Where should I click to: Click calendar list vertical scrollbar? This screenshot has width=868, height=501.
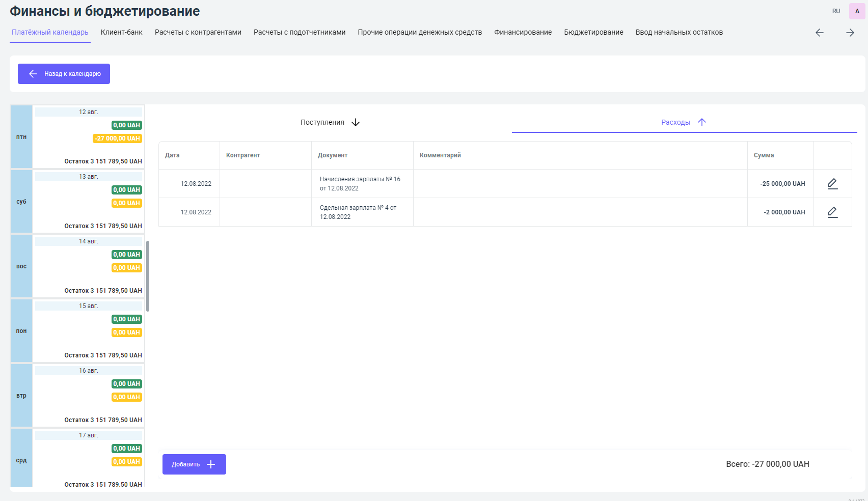point(148,275)
